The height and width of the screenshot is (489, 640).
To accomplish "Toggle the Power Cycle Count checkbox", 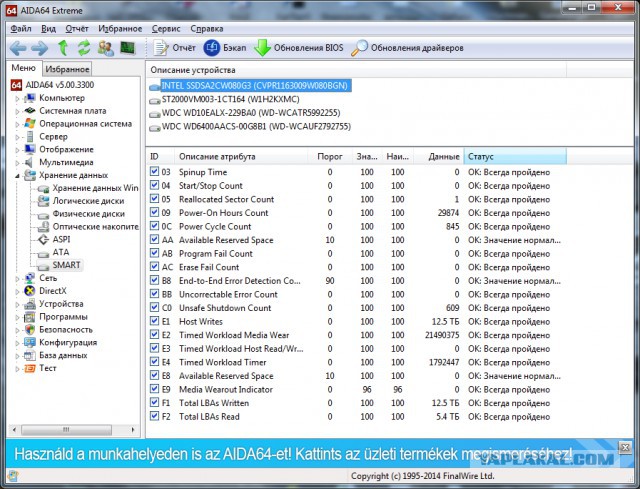I will pyautogui.click(x=154, y=226).
